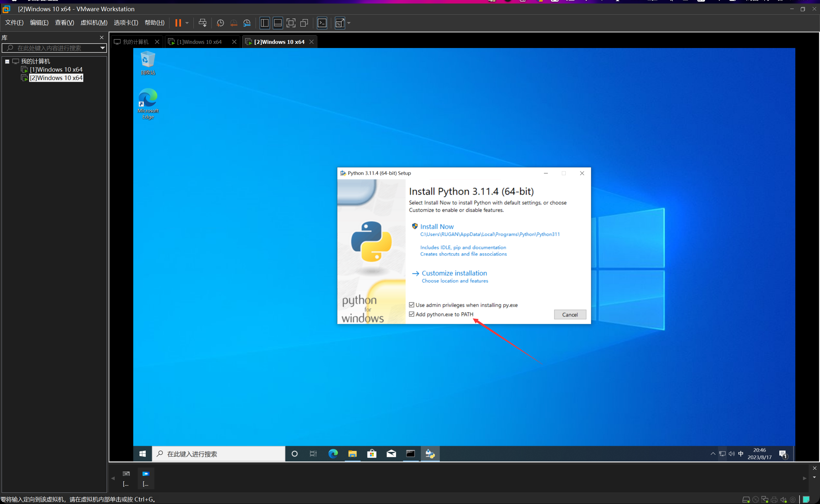Image resolution: width=820 pixels, height=504 pixels.
Task: Toggle the console view button
Action: 322,23
